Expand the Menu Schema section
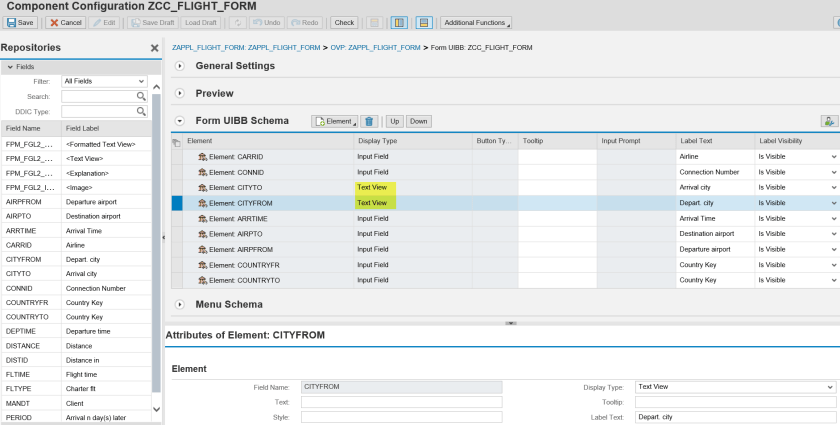The width and height of the screenshot is (840, 425). 180,304
